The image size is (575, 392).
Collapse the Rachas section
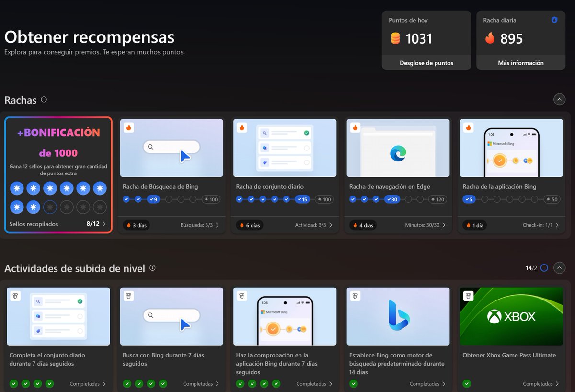559,99
